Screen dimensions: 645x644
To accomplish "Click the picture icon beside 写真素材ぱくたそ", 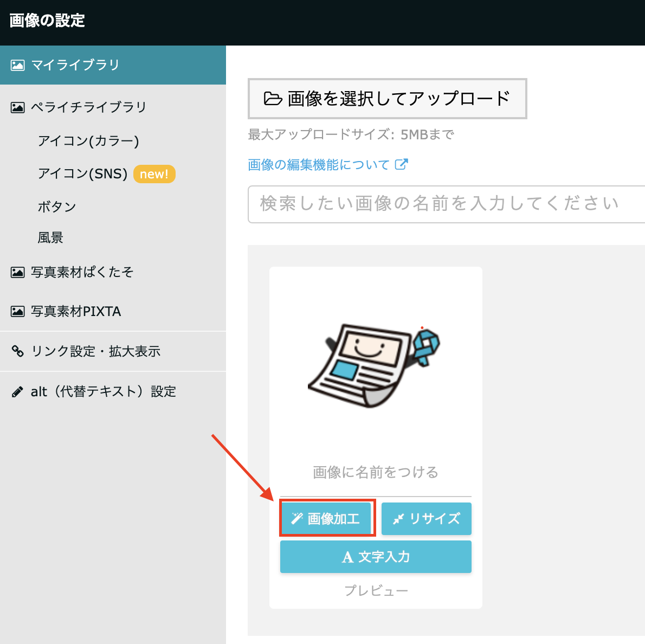I will (17, 272).
